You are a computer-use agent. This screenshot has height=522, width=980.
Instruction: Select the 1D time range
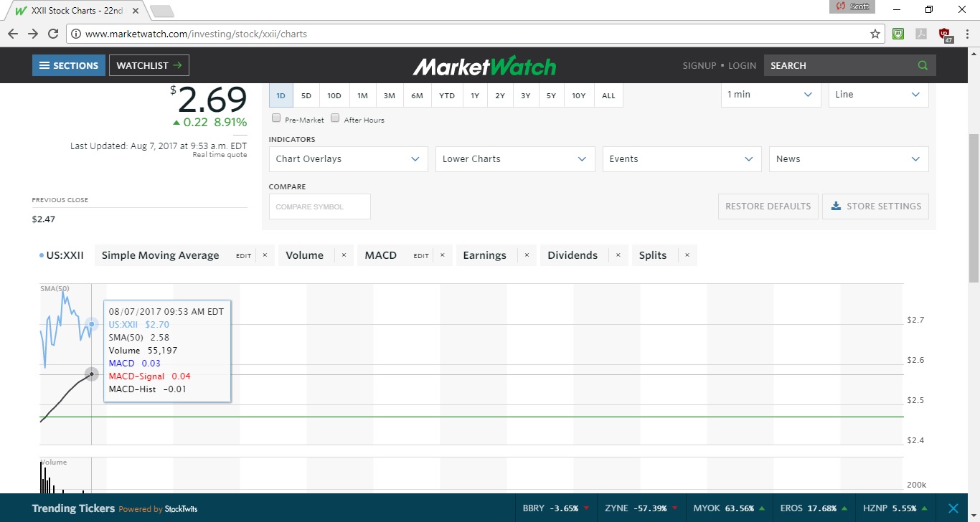(281, 95)
